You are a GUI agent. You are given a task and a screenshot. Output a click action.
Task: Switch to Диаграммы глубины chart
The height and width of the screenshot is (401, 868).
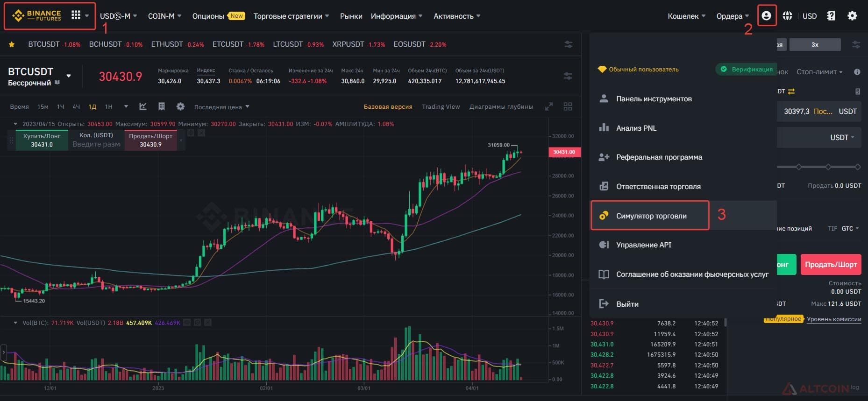(501, 107)
